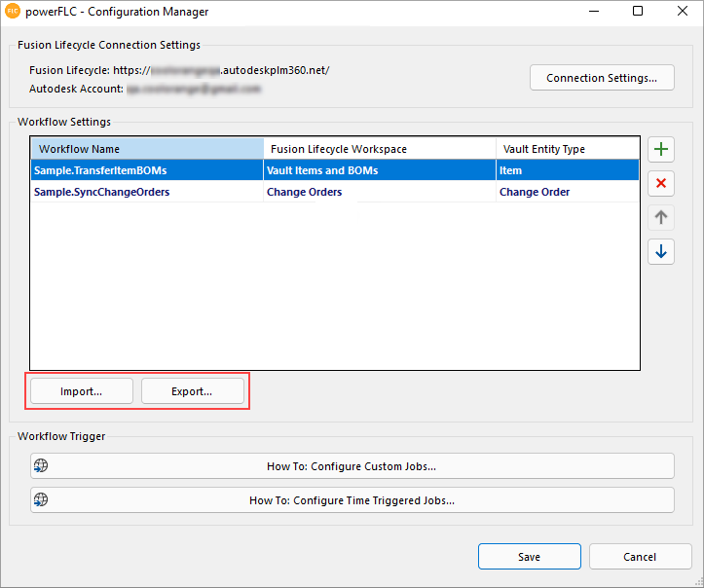The image size is (704, 588).
Task: Click the Export... button
Action: [x=192, y=391]
